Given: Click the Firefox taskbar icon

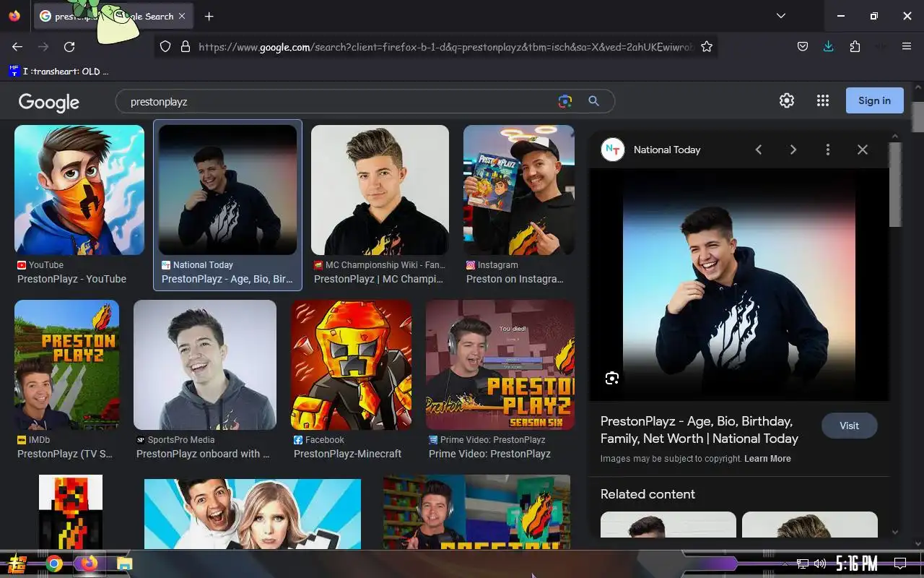Looking at the screenshot, I should [89, 564].
